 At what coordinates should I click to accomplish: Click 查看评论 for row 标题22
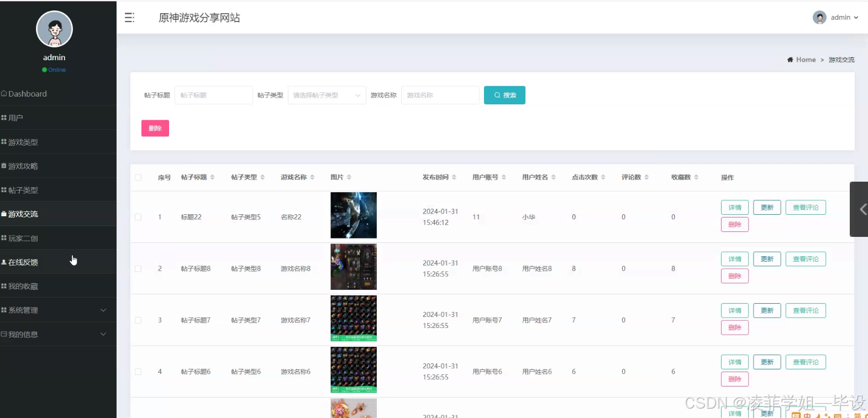(x=806, y=208)
